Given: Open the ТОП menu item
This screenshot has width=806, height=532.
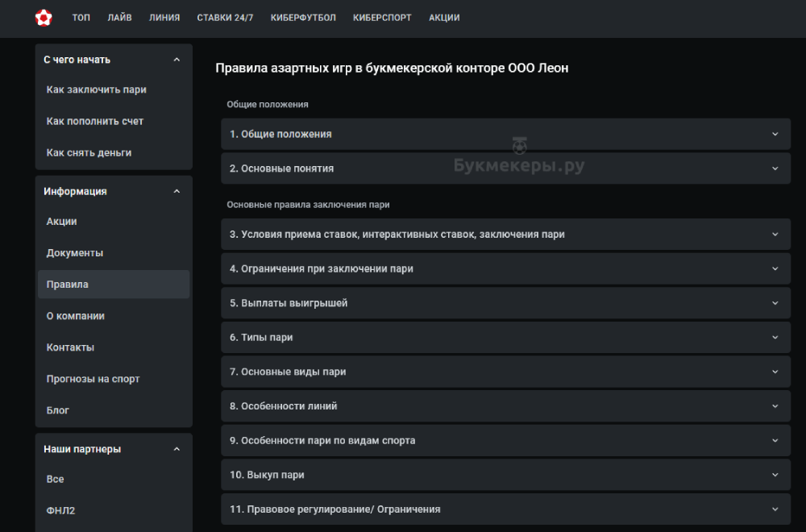Looking at the screenshot, I should coord(81,18).
